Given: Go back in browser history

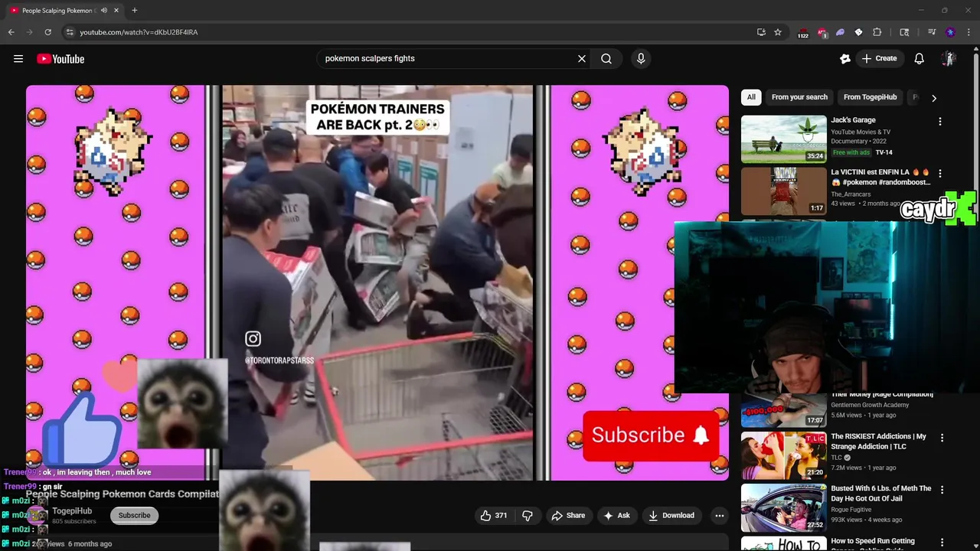Looking at the screenshot, I should pos(11,32).
